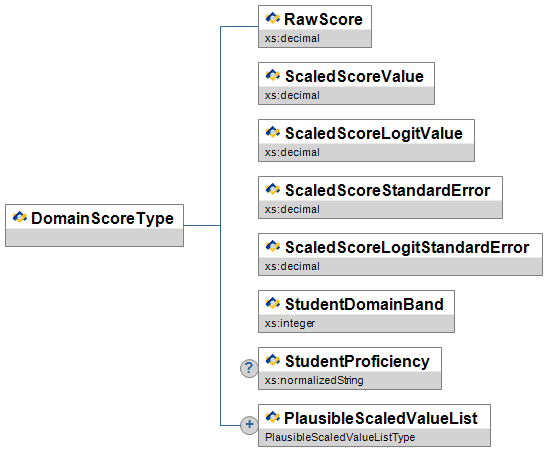Click the RawScore element icon

point(272,18)
